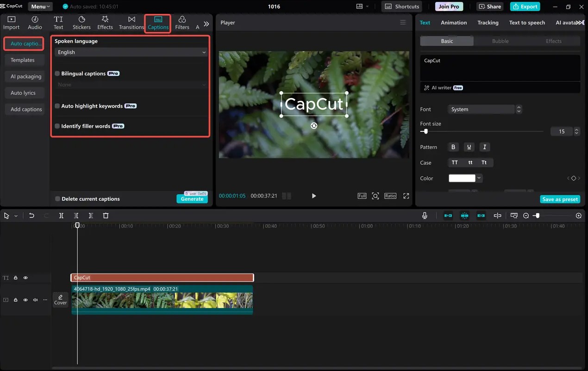Toggle lock on the text track

(x=15, y=278)
